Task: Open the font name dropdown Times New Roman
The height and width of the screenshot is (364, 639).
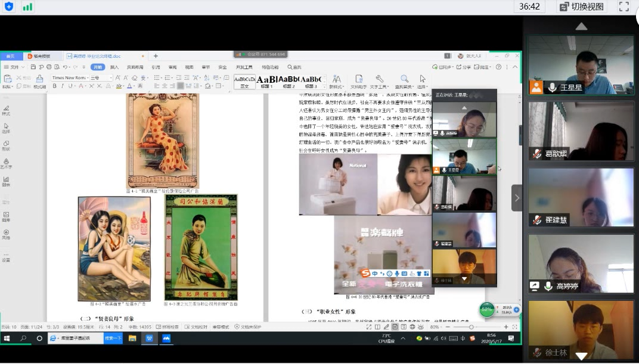Action: 70,77
